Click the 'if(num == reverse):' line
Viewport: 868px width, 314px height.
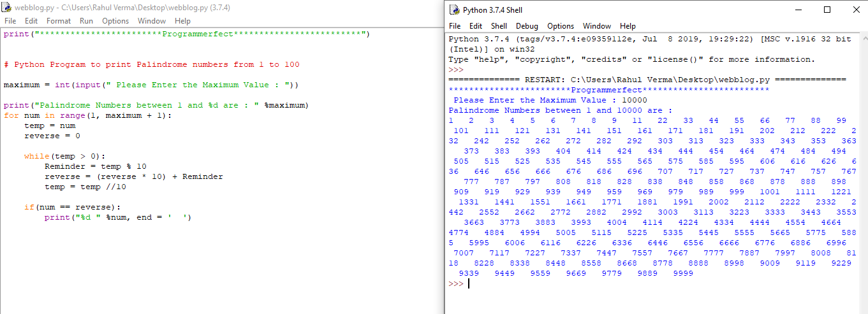[72, 207]
